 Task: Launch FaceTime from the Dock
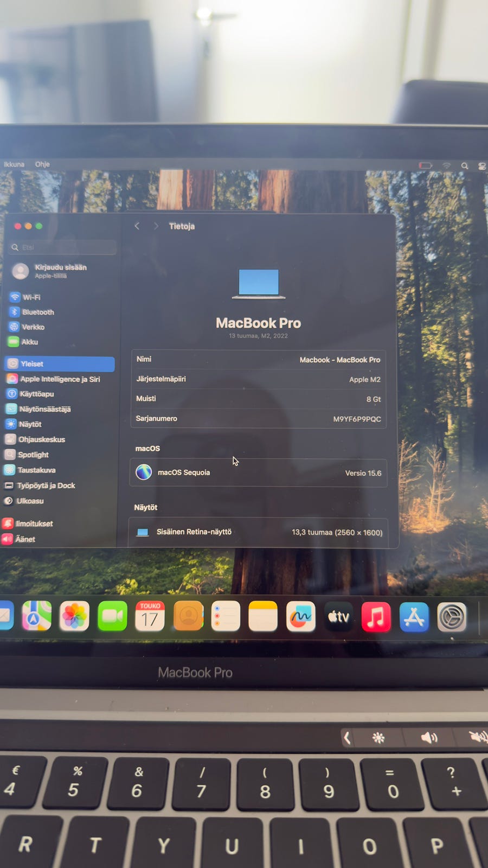pos(112,616)
